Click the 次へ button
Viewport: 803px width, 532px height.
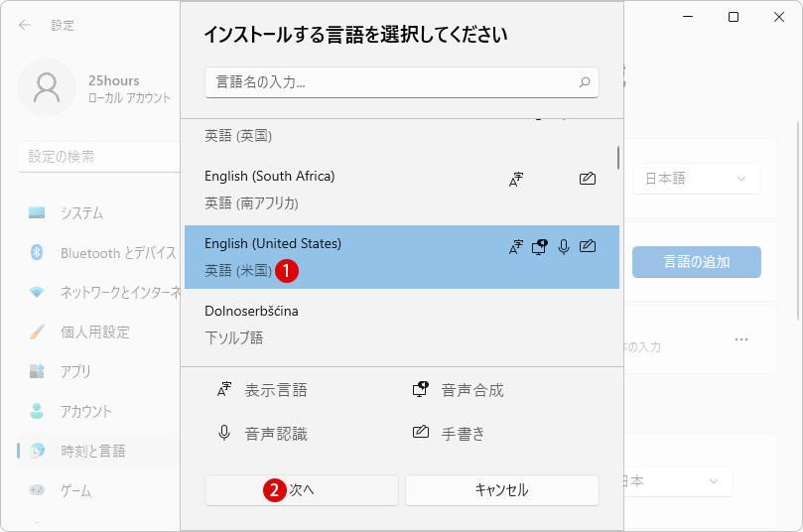(x=302, y=490)
